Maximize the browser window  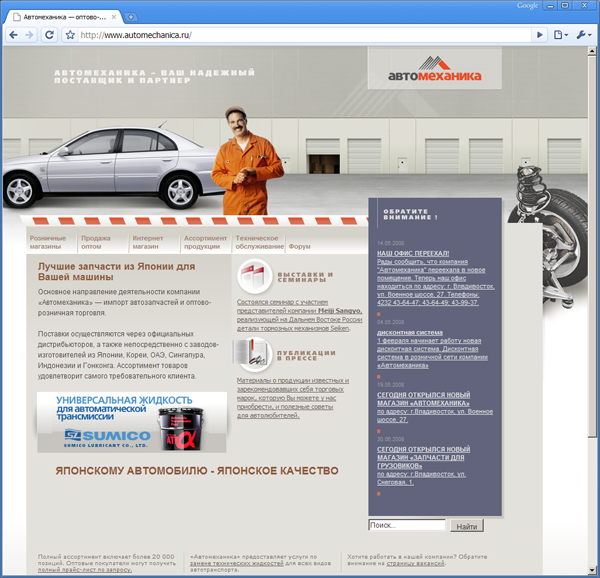tap(565, 5)
